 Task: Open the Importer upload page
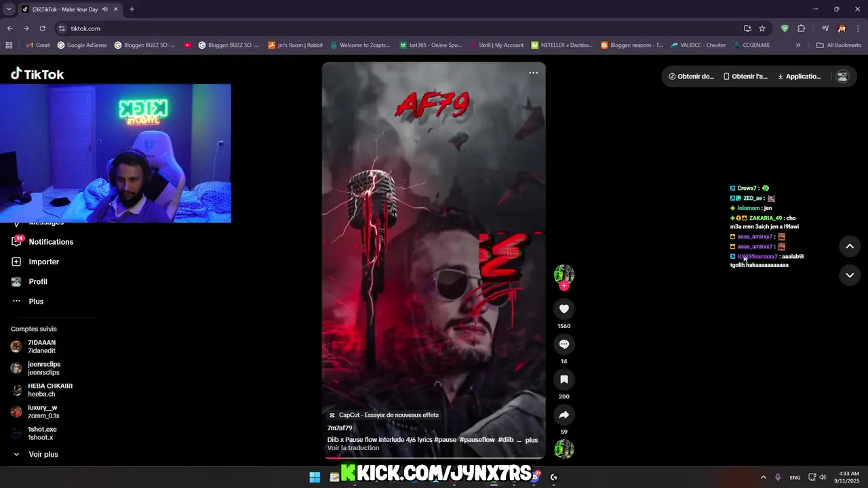(35, 262)
